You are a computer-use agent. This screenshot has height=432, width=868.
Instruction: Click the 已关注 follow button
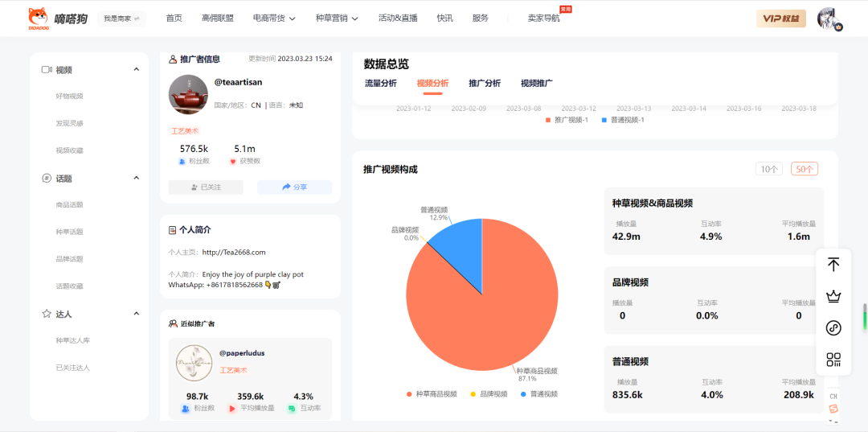click(x=206, y=187)
